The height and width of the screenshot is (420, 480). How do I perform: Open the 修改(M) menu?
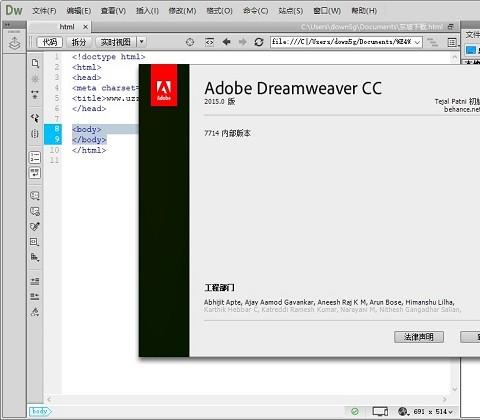click(182, 11)
